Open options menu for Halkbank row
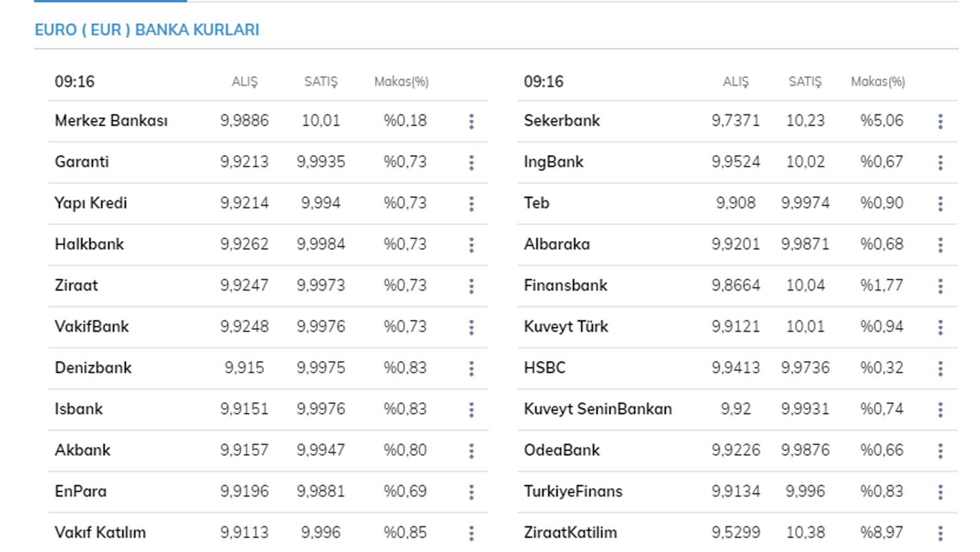This screenshot has width=980, height=552. pos(471,245)
